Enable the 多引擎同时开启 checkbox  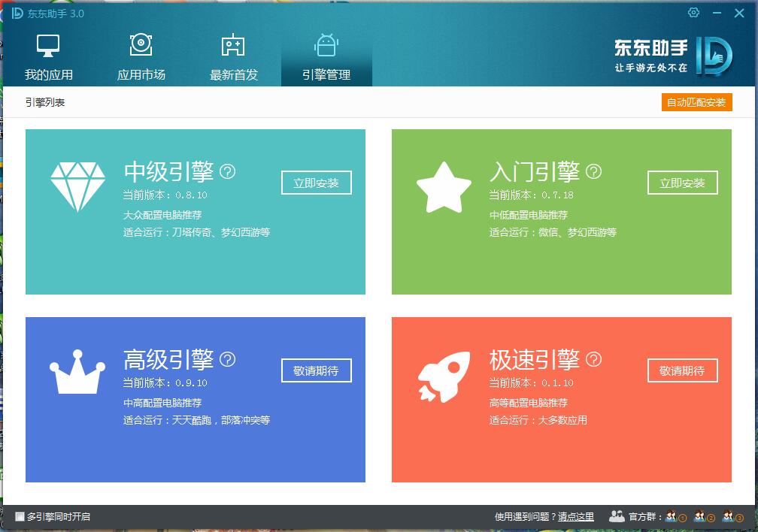(20, 516)
